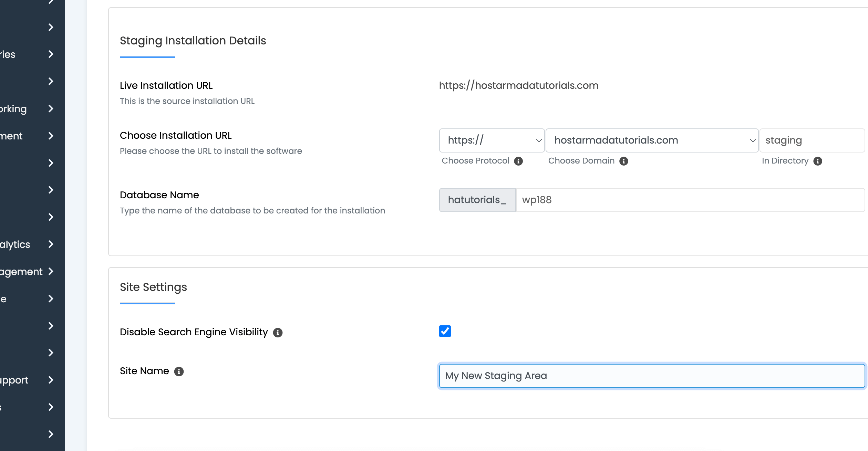Click the hatutorials_ database prefix label
Viewport: 868px width, 451px height.
coord(477,200)
